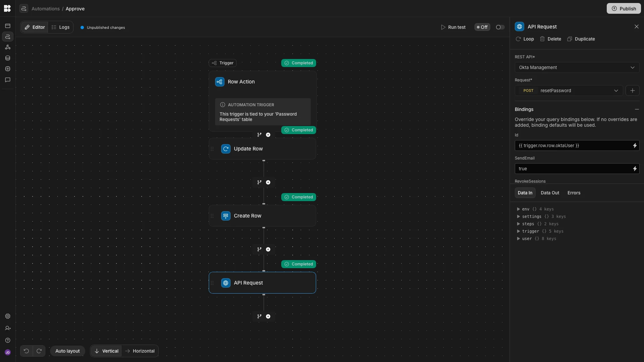Click the Completed badge above API Request

click(298, 264)
